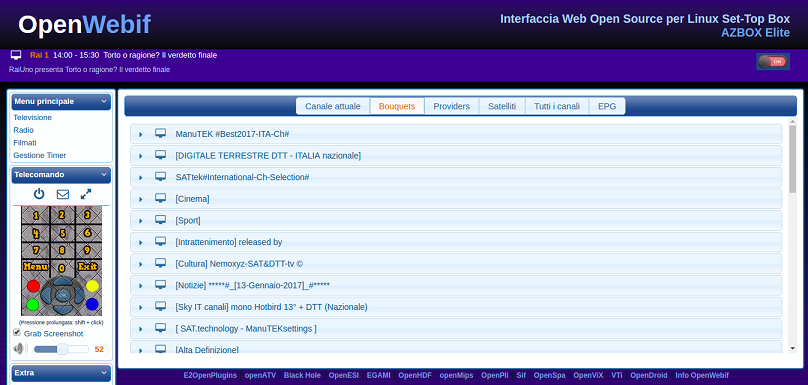Expand Sky IT canali bouquet arrow
This screenshot has width=808, height=385.
click(x=141, y=307)
